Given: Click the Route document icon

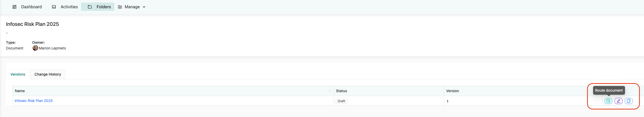Looking at the screenshot, I should 608,101.
